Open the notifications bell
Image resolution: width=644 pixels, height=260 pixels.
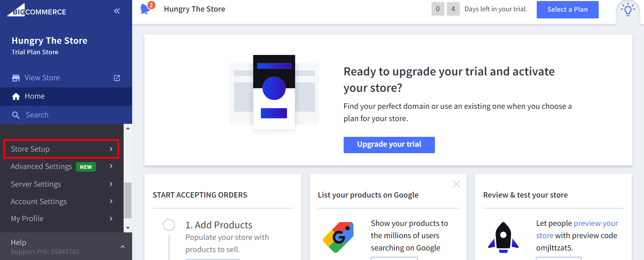coord(146,9)
